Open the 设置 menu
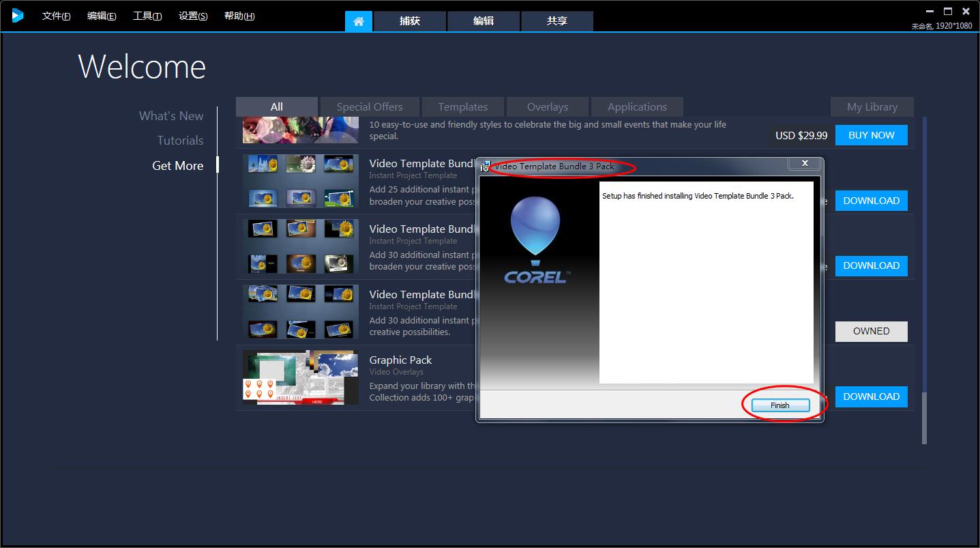 pyautogui.click(x=193, y=16)
